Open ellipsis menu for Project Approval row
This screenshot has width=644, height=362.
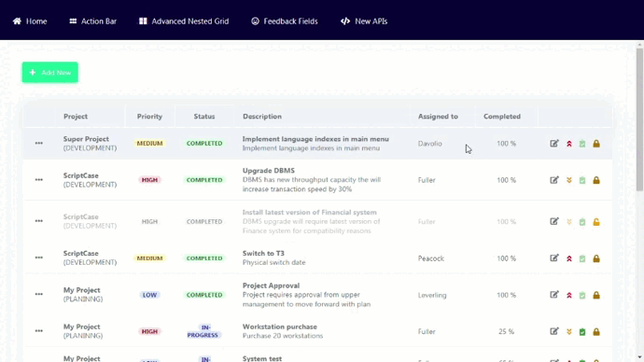coord(38,294)
